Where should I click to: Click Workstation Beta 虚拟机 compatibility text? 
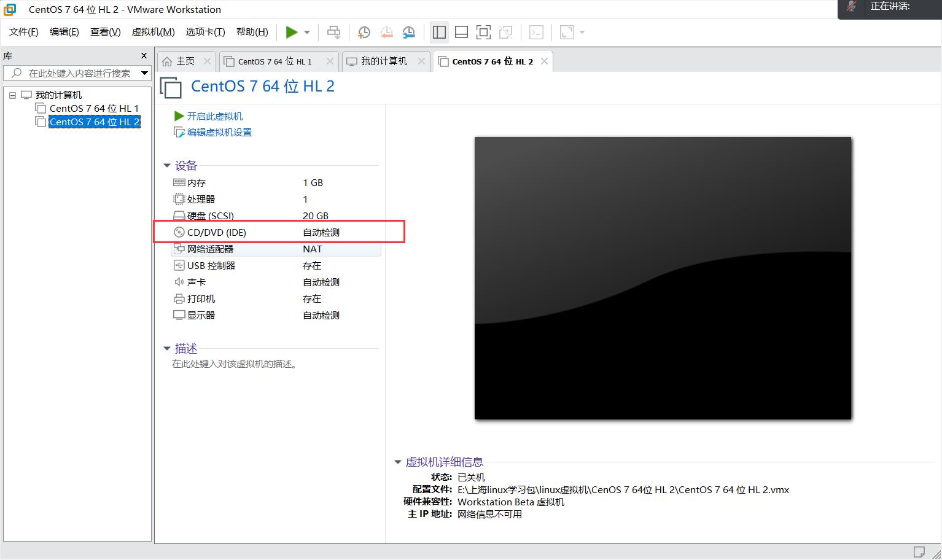pyautogui.click(x=511, y=502)
